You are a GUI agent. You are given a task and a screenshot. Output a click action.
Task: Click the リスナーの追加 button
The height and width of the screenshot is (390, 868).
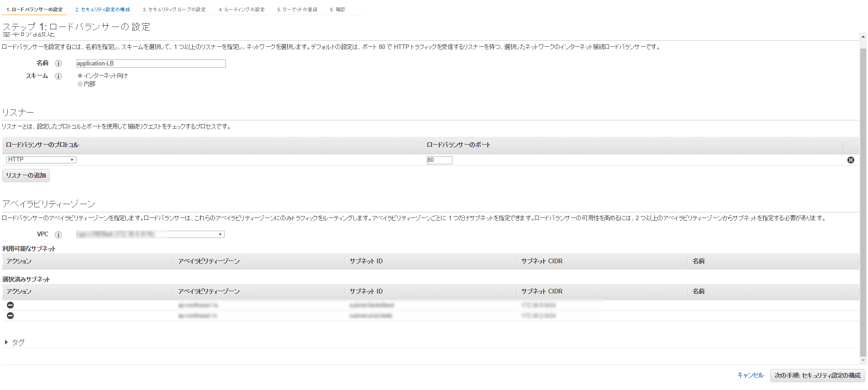point(26,175)
